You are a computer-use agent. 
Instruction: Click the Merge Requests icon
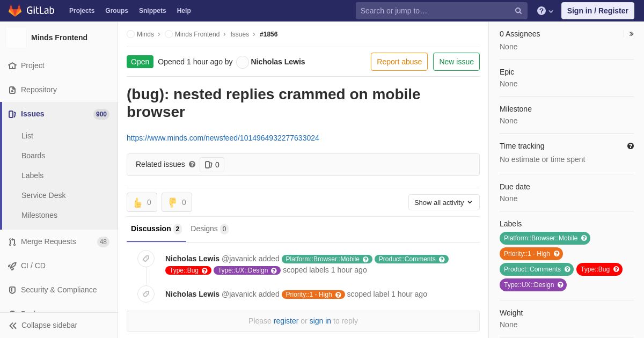(12, 241)
